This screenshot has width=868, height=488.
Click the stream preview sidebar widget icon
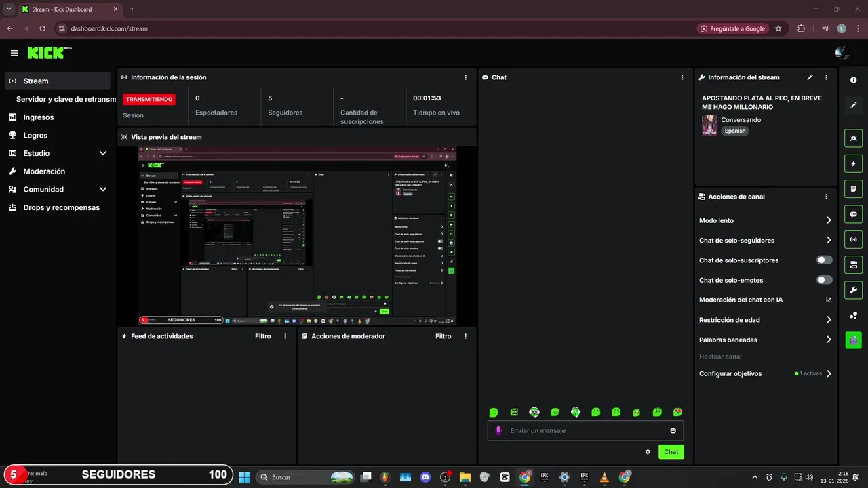click(x=853, y=138)
